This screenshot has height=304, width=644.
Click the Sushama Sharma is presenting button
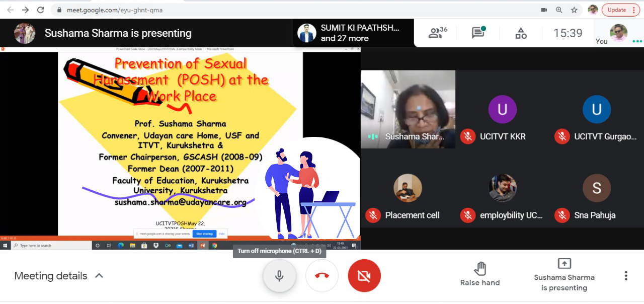click(x=564, y=275)
